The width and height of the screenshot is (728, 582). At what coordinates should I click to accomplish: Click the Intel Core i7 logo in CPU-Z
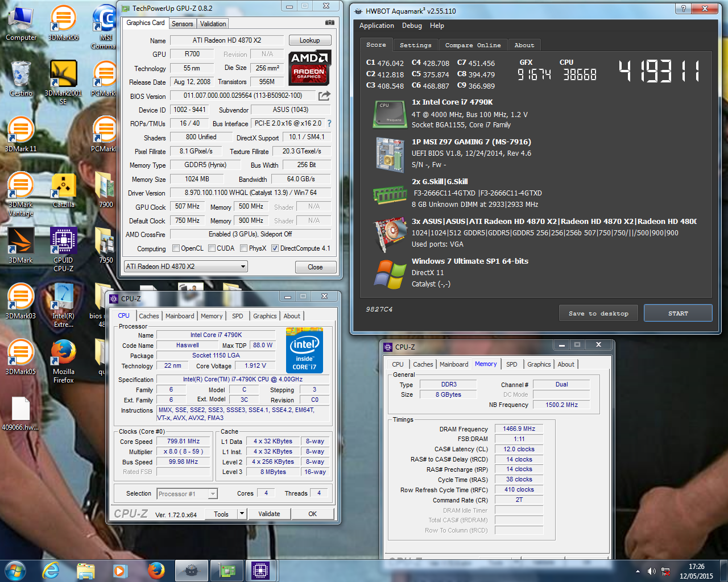[x=304, y=350]
